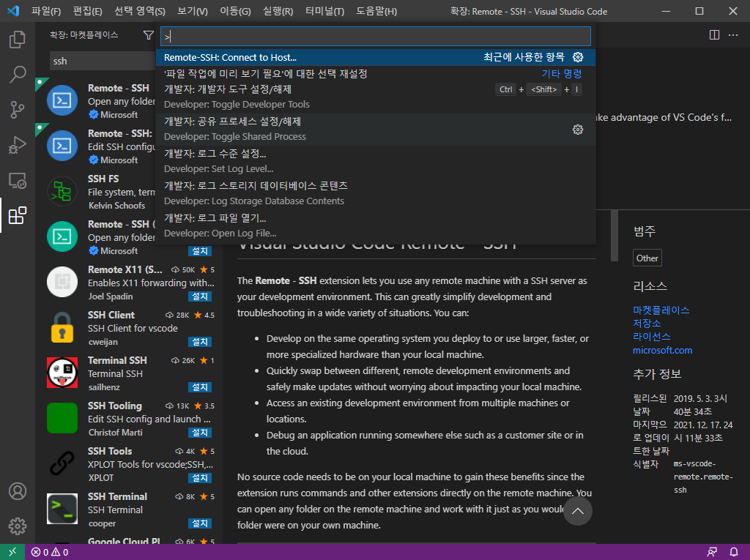Install the Terminal SSH extension

pyautogui.click(x=200, y=387)
